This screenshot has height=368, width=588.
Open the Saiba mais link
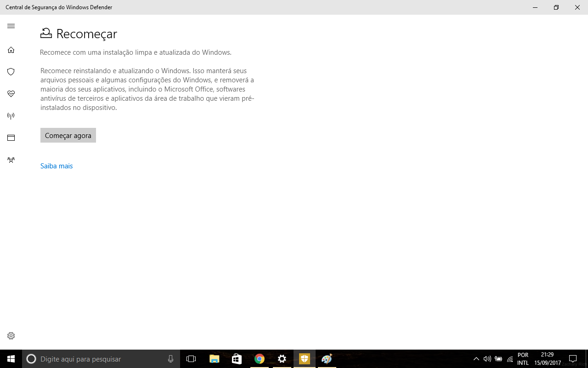pyautogui.click(x=57, y=166)
